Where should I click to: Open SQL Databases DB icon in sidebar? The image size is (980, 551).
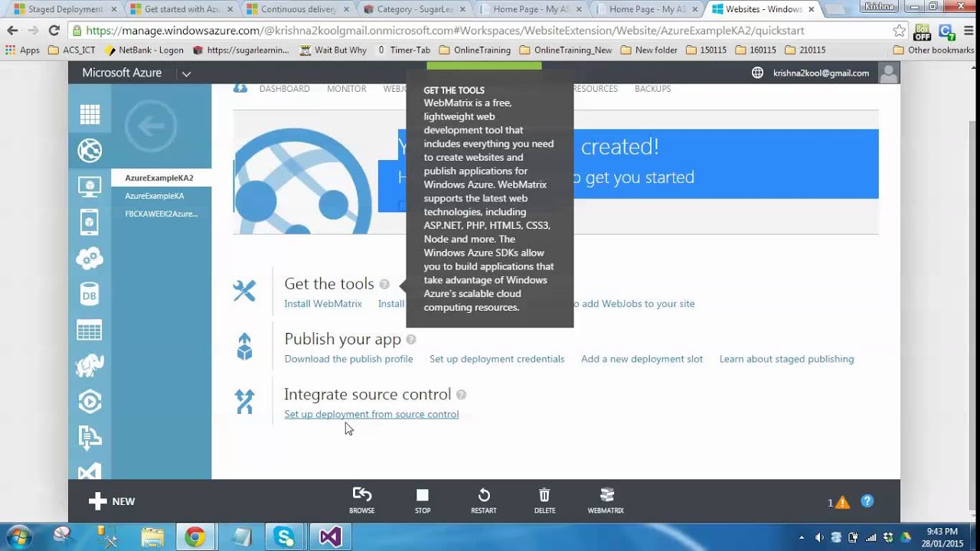pyautogui.click(x=90, y=295)
